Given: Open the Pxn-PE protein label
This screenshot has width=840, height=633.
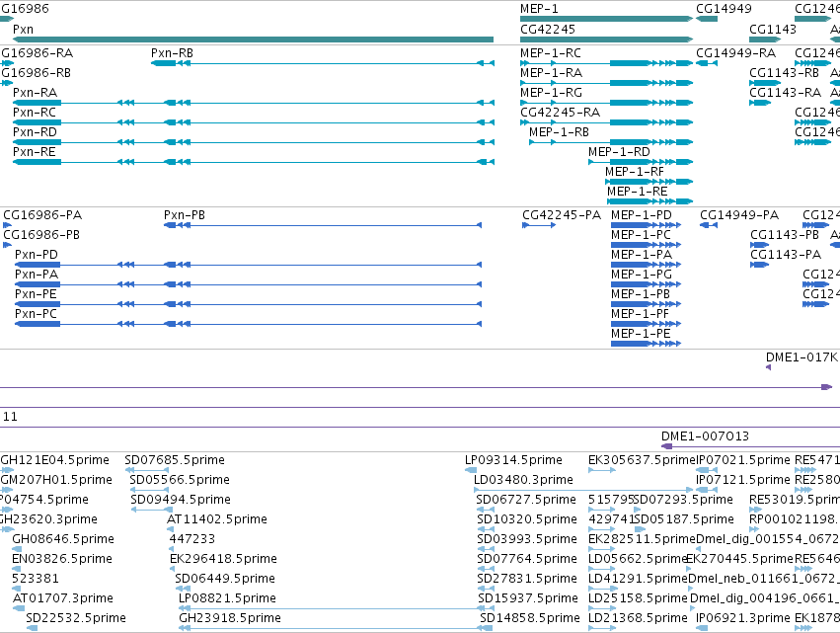Looking at the screenshot, I should (x=36, y=295).
